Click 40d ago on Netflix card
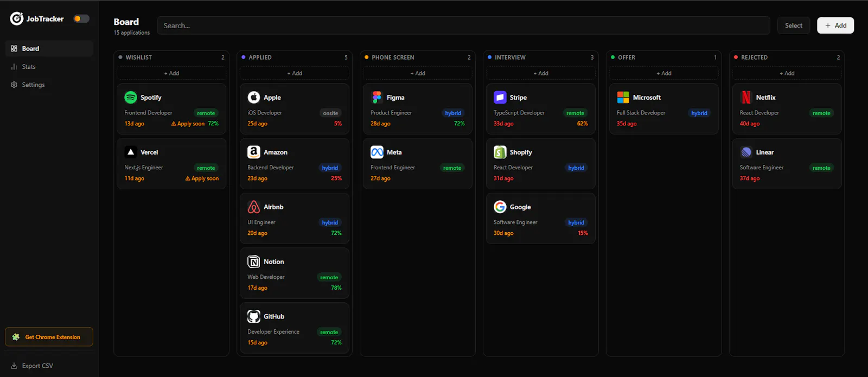 click(750, 124)
